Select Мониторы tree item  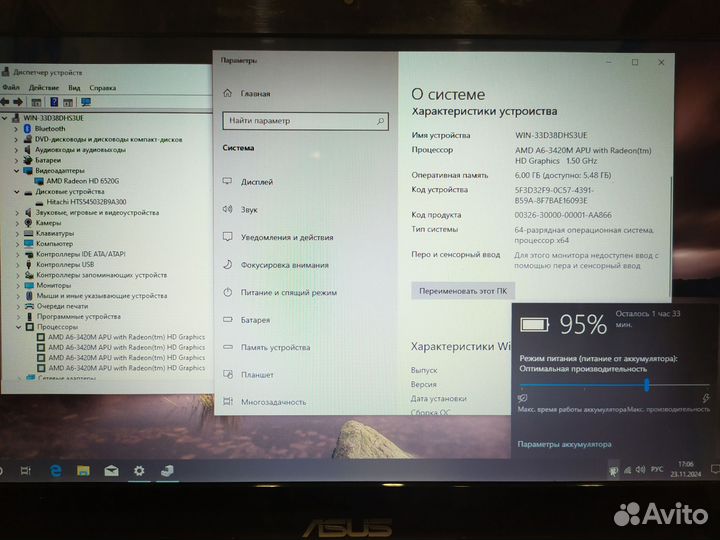click(54, 286)
